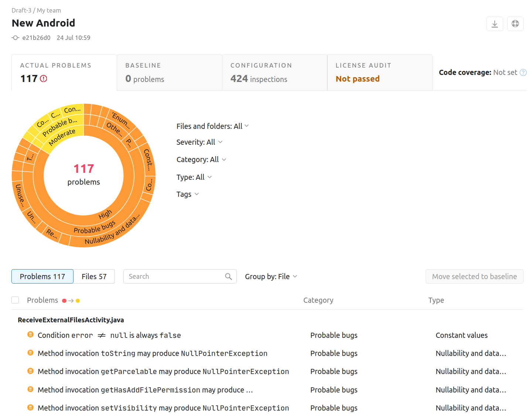The height and width of the screenshot is (415, 532).
Task: Open the Baseline tab
Action: pyautogui.click(x=169, y=73)
